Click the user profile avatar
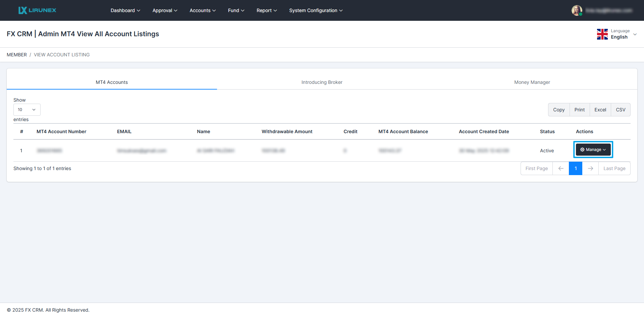This screenshot has height=317, width=644. pyautogui.click(x=577, y=10)
